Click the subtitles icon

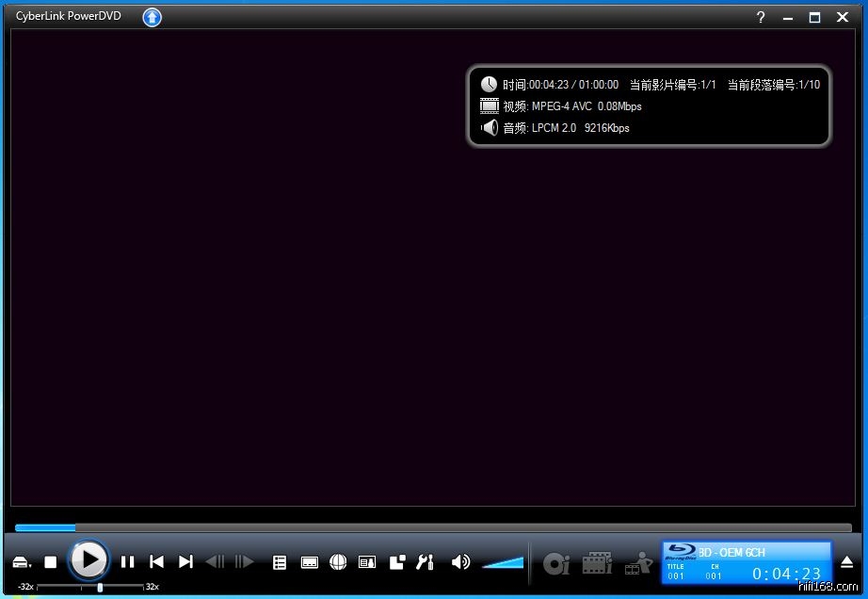click(309, 562)
